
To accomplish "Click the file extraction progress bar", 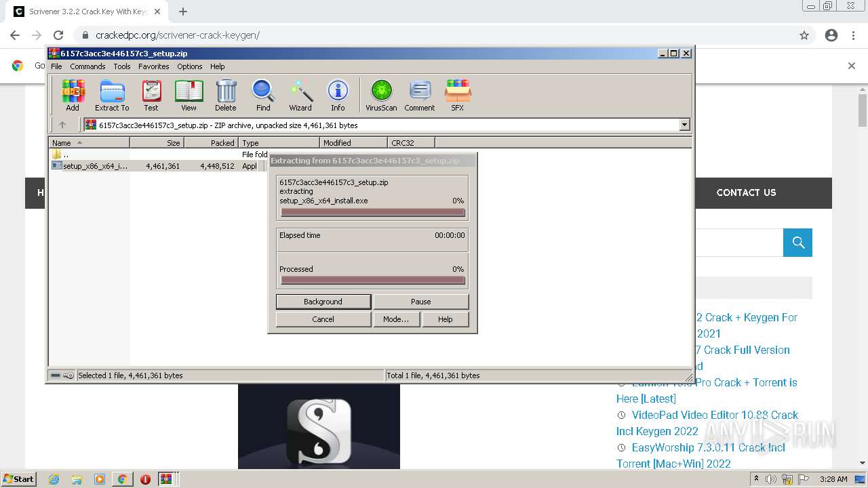I will tap(373, 212).
